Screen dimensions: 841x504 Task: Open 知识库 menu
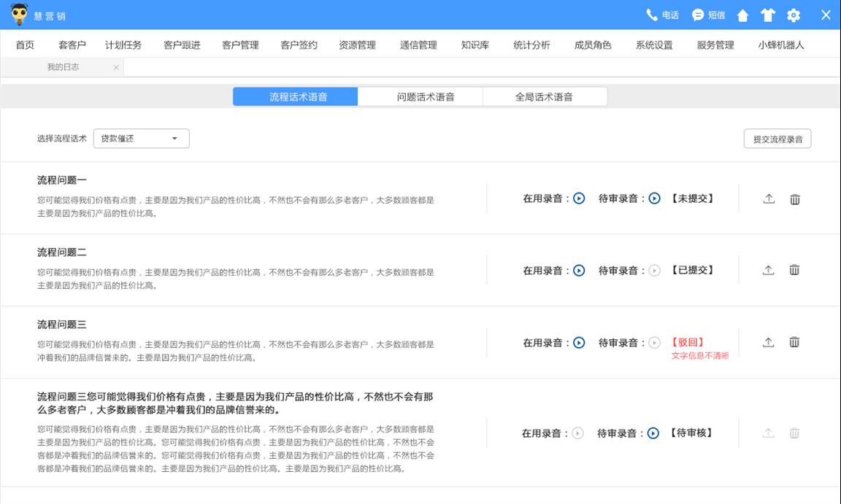click(475, 45)
